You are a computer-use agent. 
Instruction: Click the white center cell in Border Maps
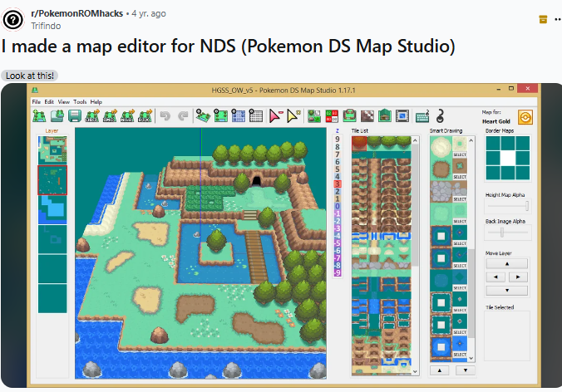[507, 158]
